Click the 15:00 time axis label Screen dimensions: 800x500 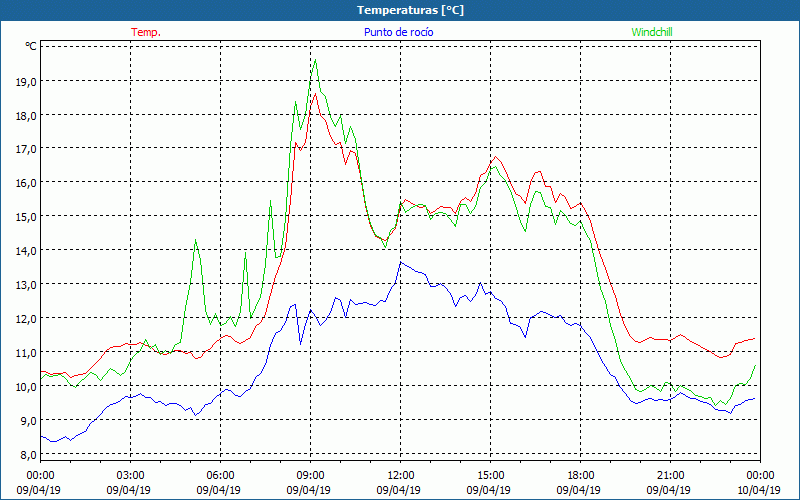coord(490,476)
